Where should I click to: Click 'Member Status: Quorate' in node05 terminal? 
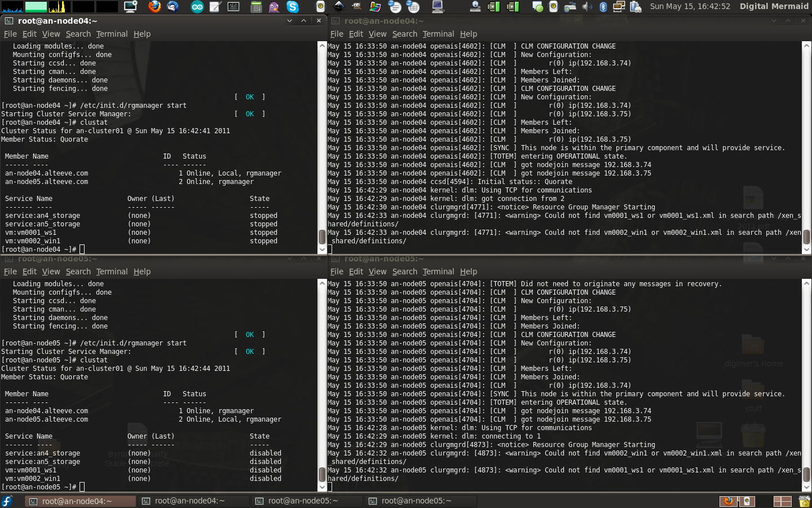(x=45, y=377)
